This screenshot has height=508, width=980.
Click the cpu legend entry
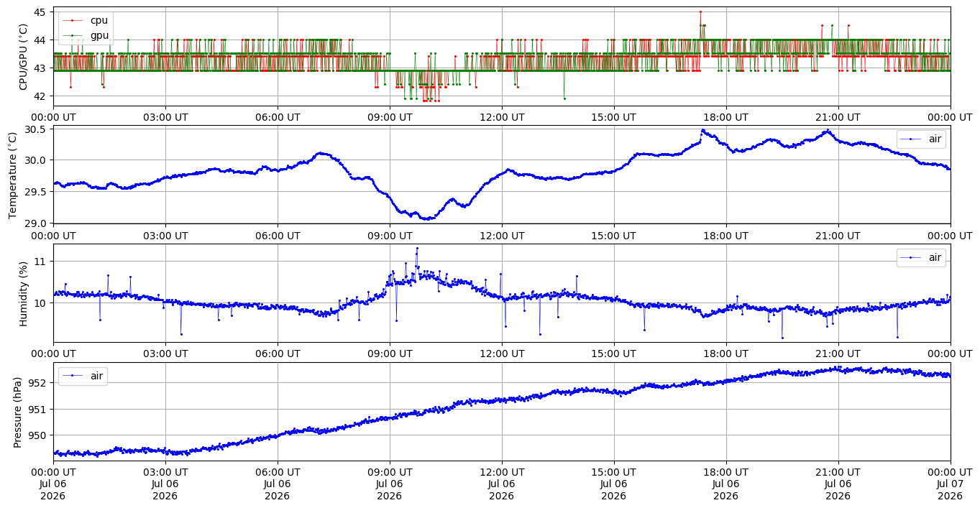(x=85, y=21)
